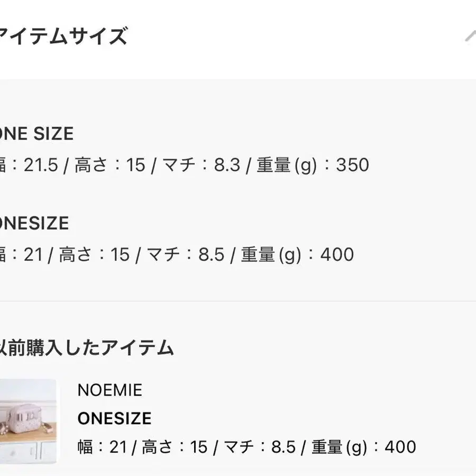Click 重量 (g)：400 in the purchased item row
This screenshot has width=476, height=476.
tap(364, 447)
